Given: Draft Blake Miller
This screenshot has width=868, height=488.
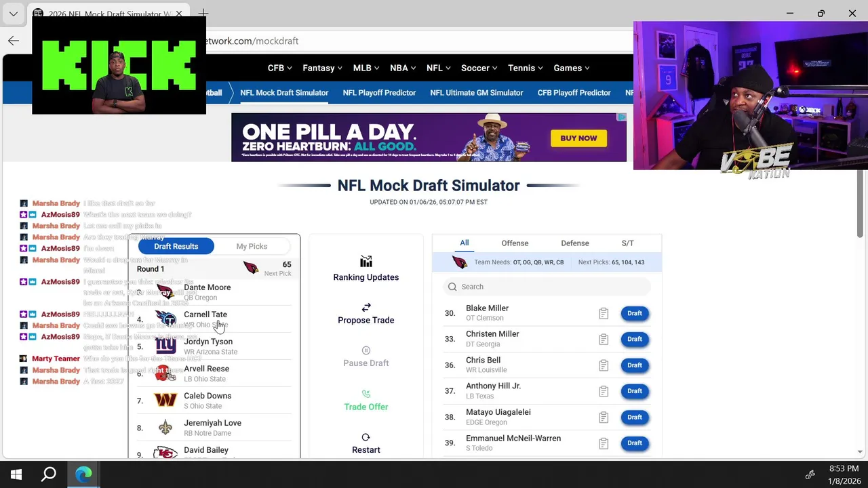Looking at the screenshot, I should point(635,313).
